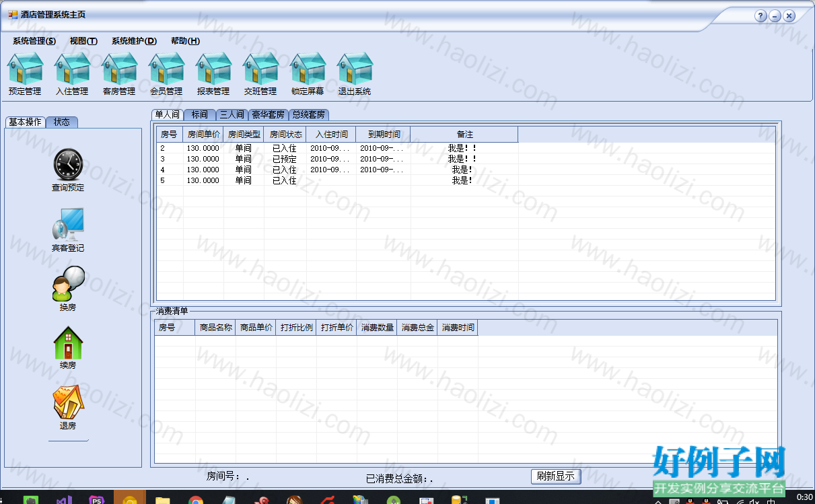Image resolution: width=815 pixels, height=504 pixels.
Task: Click the 房间类型 column header
Action: [x=244, y=135]
